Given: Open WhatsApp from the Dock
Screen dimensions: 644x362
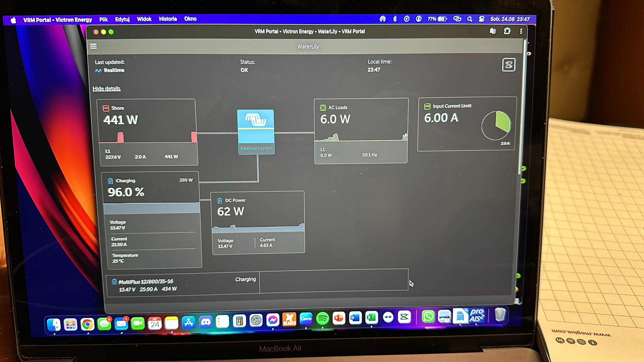Looking at the screenshot, I should click(x=428, y=316).
